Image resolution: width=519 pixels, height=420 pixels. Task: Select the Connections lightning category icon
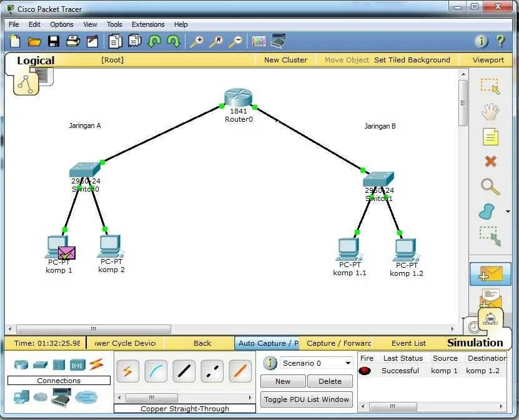click(x=97, y=364)
